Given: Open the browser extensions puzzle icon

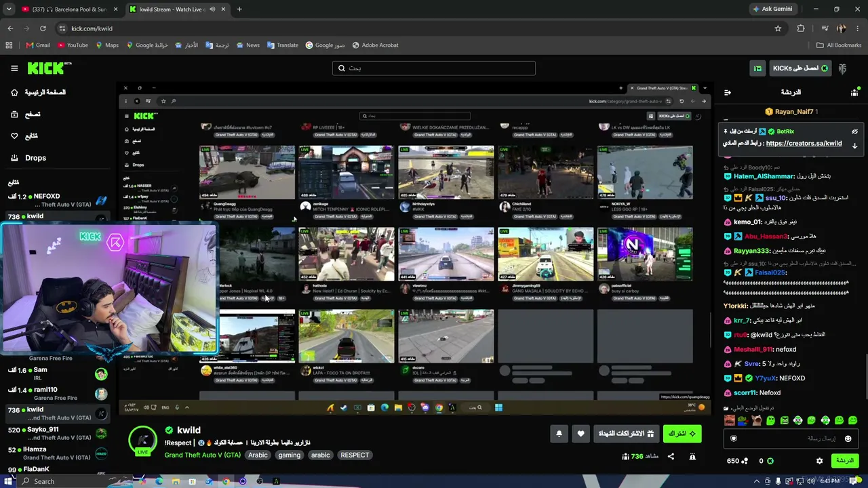Looking at the screenshot, I should pos(801,28).
